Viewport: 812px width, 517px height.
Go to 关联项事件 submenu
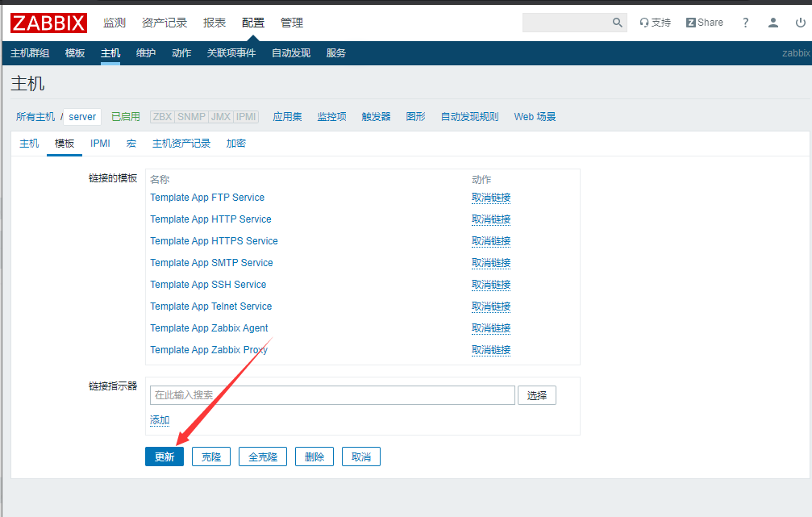[231, 53]
